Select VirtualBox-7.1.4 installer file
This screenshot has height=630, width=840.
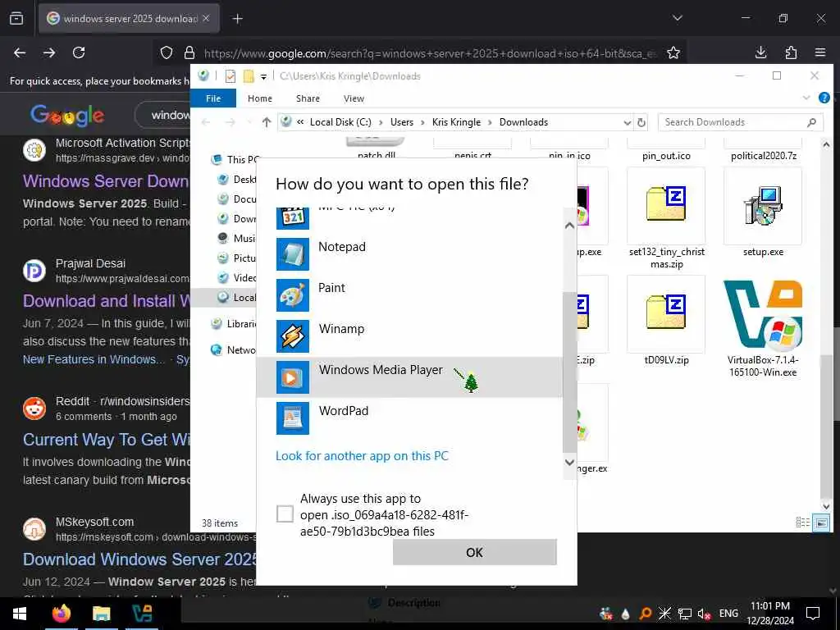[x=763, y=314]
